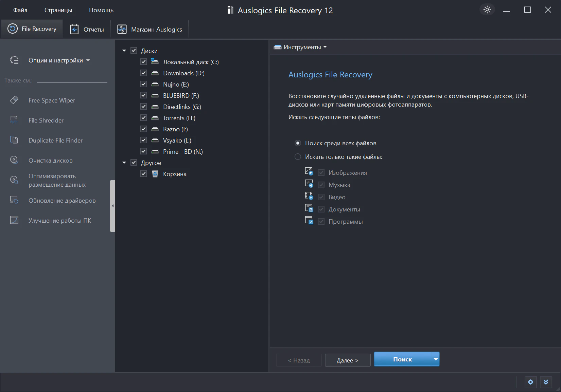Click the programs file type icon

tap(309, 220)
